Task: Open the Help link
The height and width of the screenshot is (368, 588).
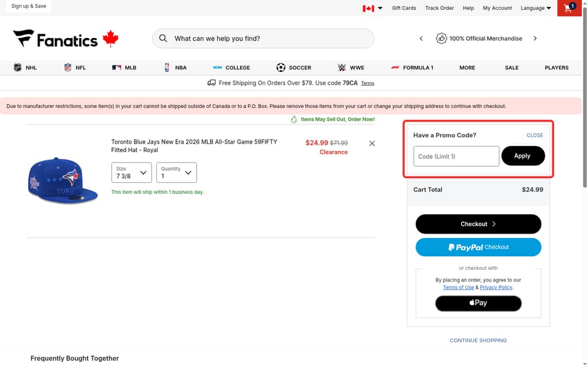Action: [x=468, y=8]
